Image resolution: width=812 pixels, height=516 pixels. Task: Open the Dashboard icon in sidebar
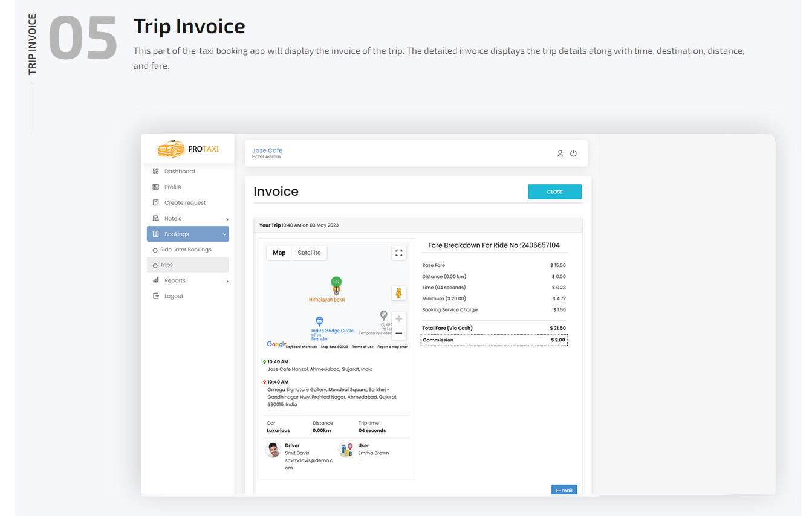155,171
